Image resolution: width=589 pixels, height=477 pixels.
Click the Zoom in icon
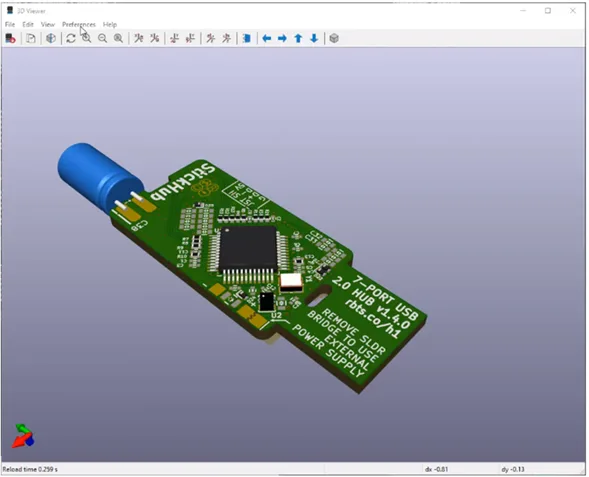coord(87,38)
